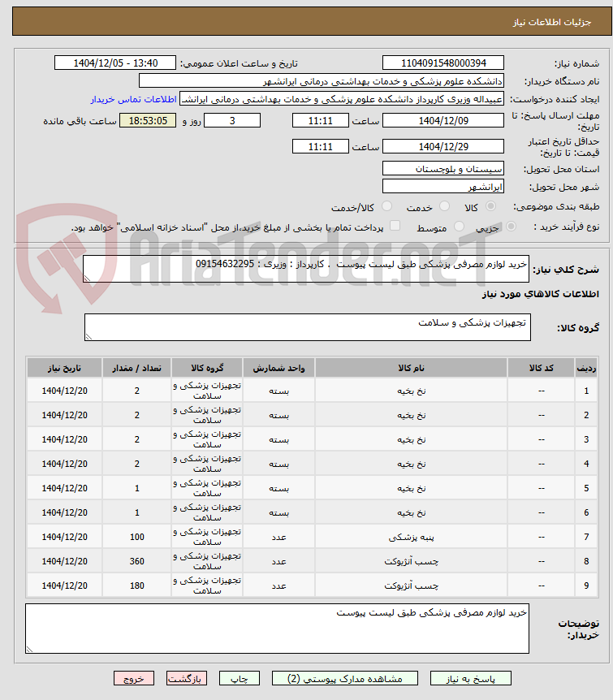The image size is (613, 700).
Task: Click the نام کالا column header
Action: point(411,368)
